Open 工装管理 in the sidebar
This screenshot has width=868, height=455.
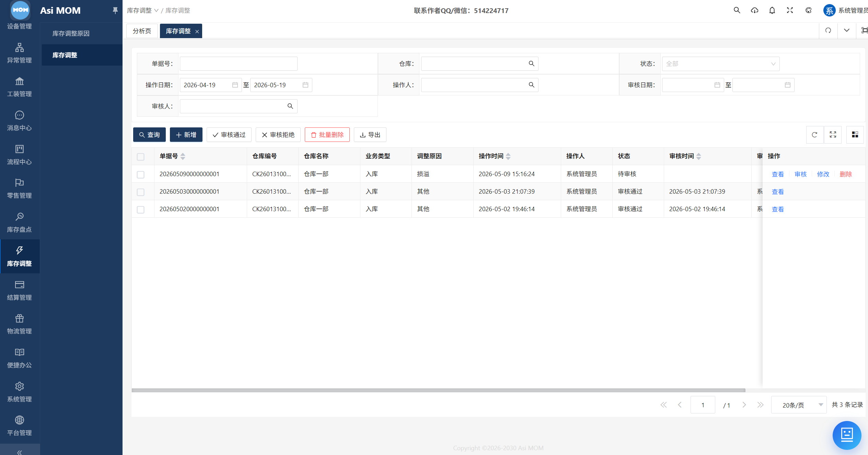pyautogui.click(x=20, y=87)
